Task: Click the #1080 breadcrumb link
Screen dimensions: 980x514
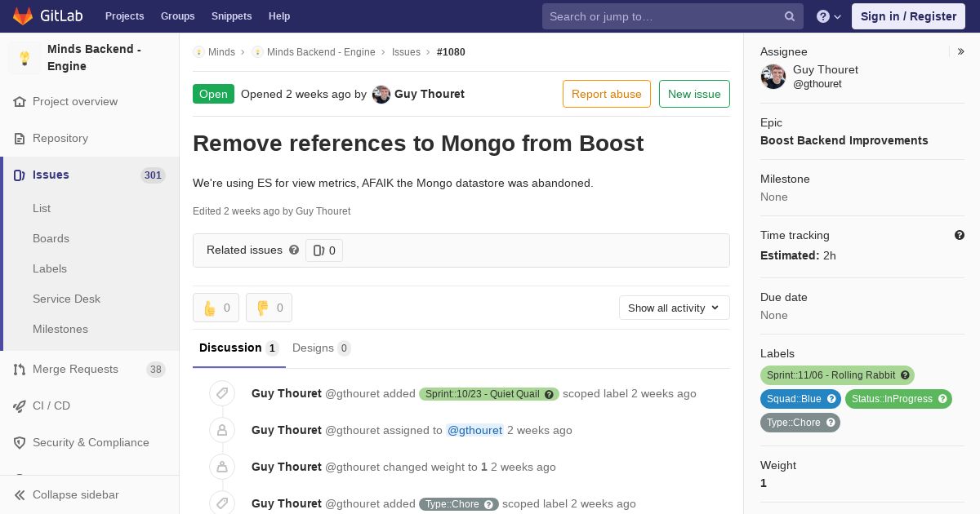Action: tap(451, 52)
